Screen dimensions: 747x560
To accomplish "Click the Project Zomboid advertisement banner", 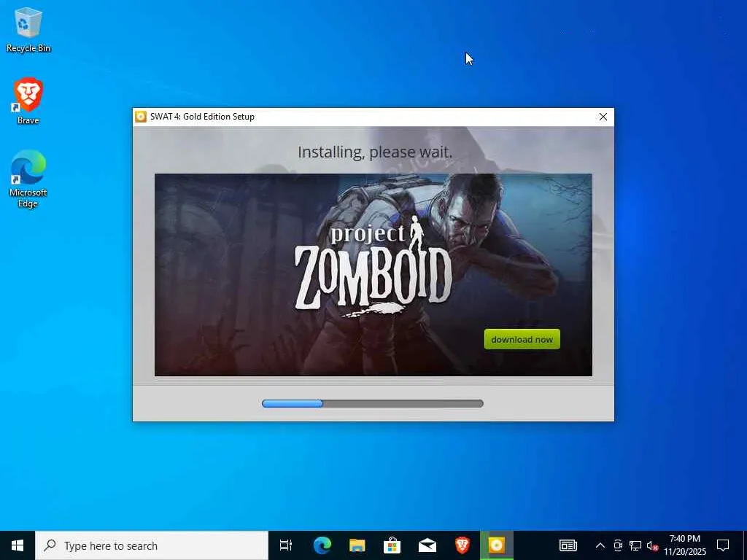I will pyautogui.click(x=373, y=275).
